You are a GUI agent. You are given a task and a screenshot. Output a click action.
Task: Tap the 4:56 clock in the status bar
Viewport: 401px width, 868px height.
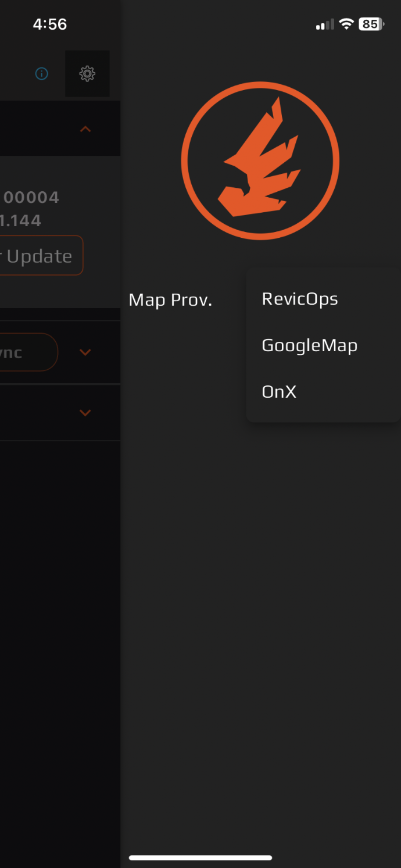(x=50, y=24)
